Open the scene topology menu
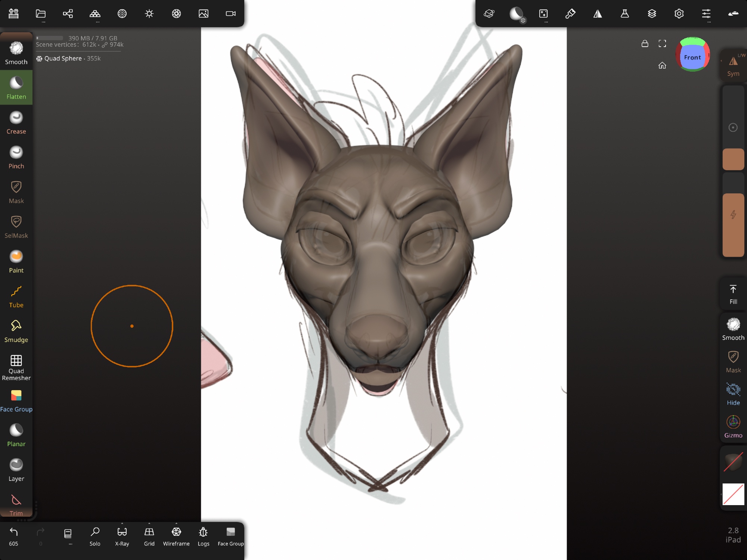 (95, 14)
